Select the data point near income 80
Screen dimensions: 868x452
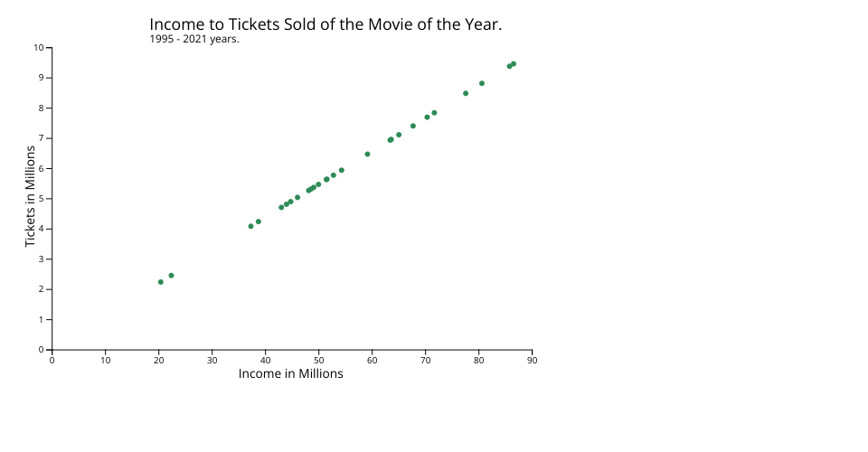point(482,83)
